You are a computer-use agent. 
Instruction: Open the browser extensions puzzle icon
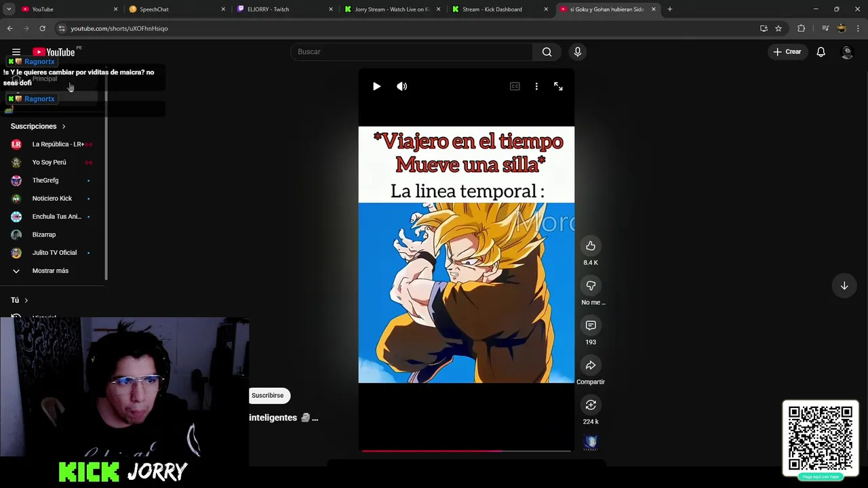[x=802, y=28]
